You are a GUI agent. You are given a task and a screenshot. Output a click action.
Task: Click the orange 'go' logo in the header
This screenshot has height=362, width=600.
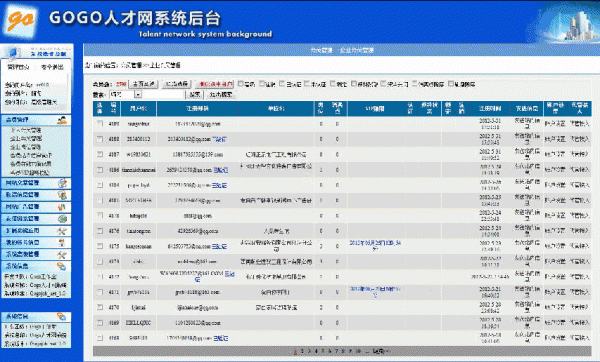click(20, 20)
